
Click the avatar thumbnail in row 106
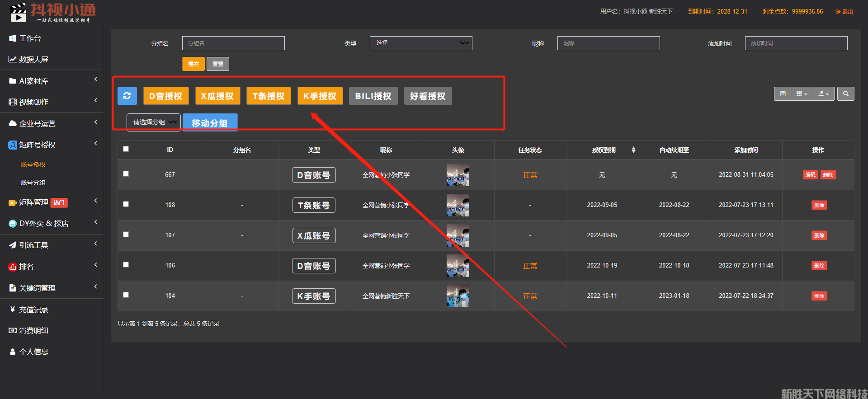point(458,266)
